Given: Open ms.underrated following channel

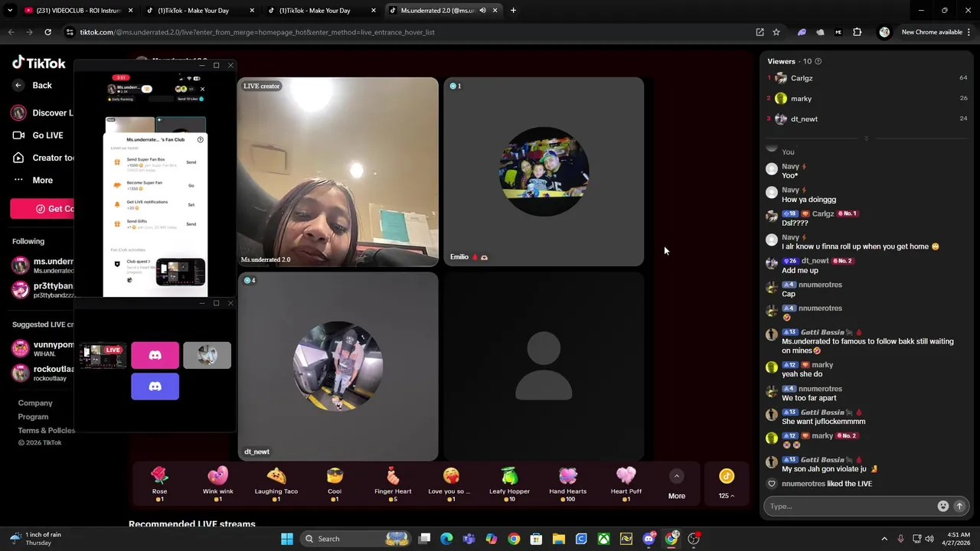Looking at the screenshot, I should pyautogui.click(x=43, y=266).
